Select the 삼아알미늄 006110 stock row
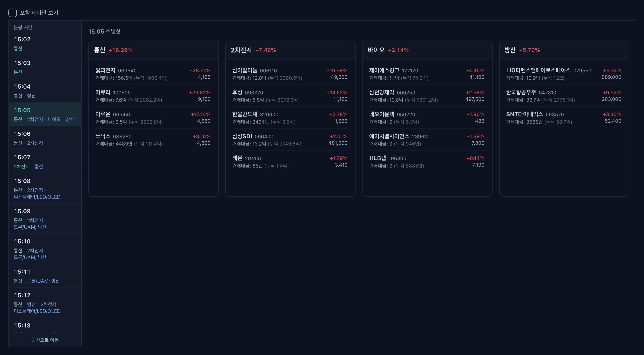 tap(290, 74)
